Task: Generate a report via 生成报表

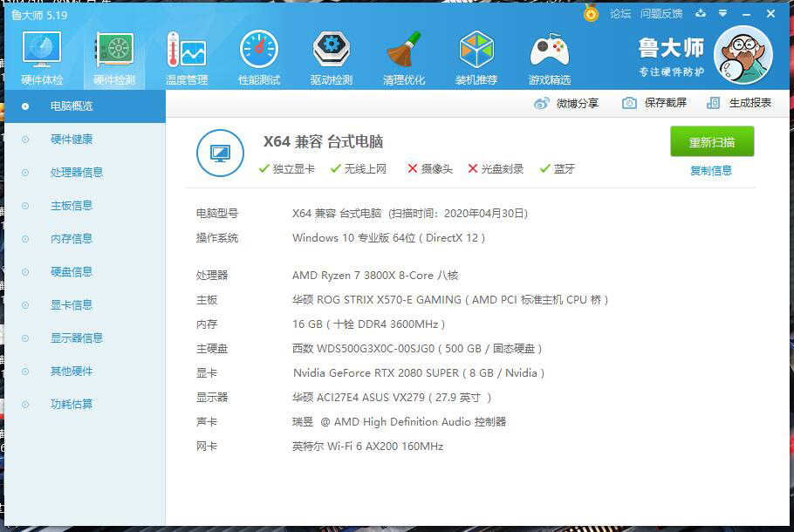Action: pos(746,102)
